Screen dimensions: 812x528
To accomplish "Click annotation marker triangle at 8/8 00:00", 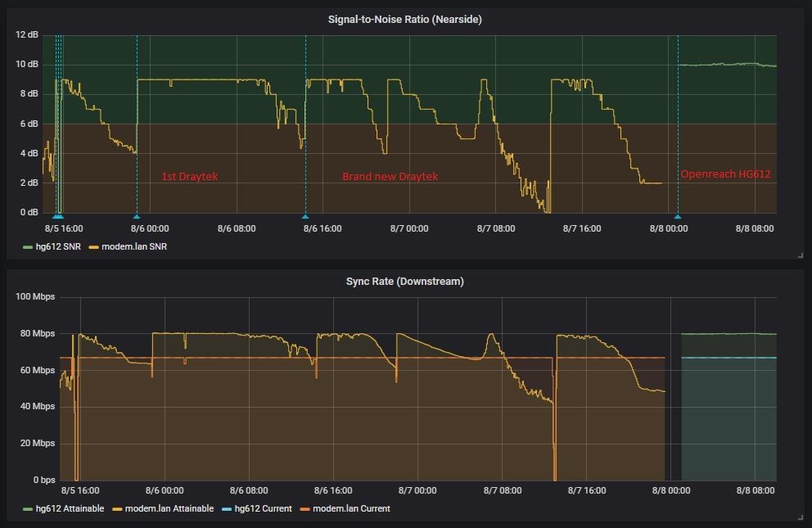I will (x=677, y=217).
